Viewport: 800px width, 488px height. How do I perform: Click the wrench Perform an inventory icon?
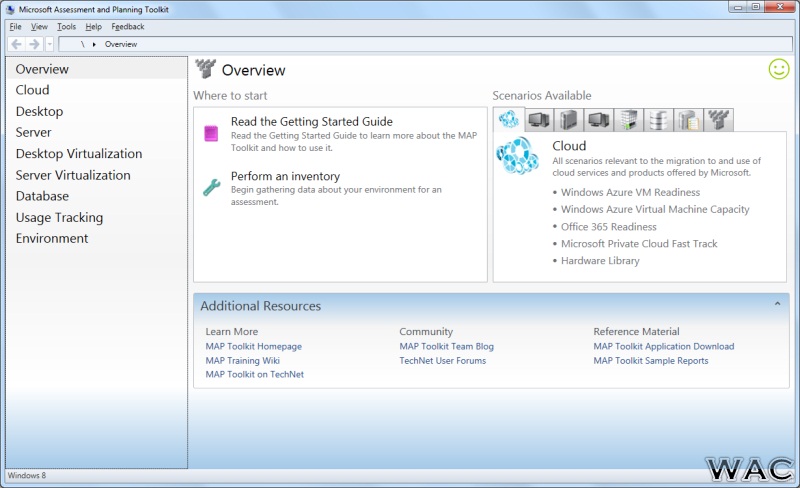tap(211, 188)
